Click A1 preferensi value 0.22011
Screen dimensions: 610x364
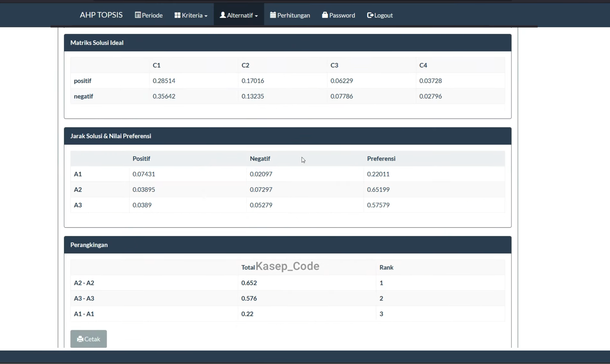pos(378,174)
